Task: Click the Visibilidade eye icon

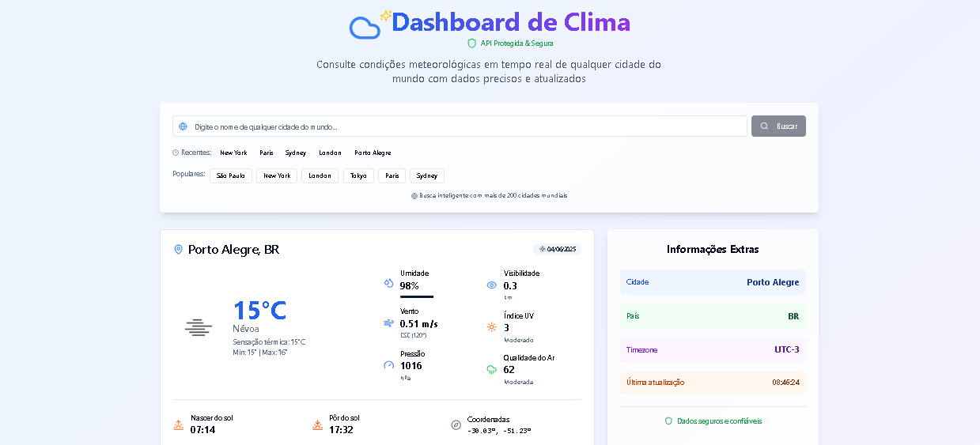Action: click(x=492, y=285)
